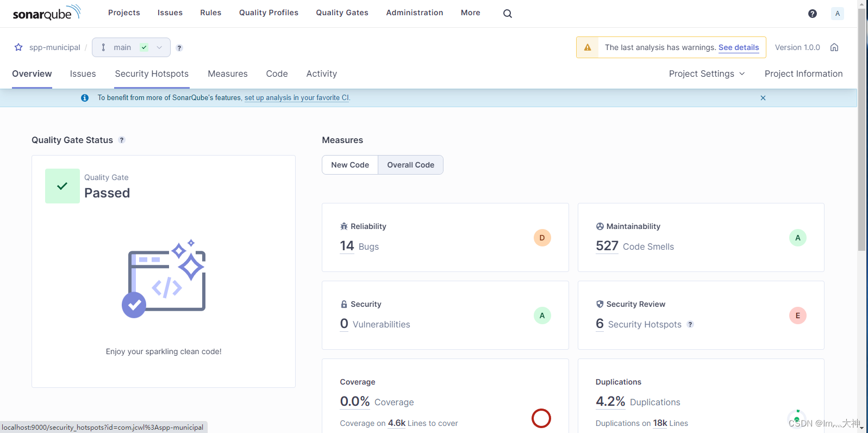Open Projects in top navigation
The image size is (868, 433).
click(124, 13)
